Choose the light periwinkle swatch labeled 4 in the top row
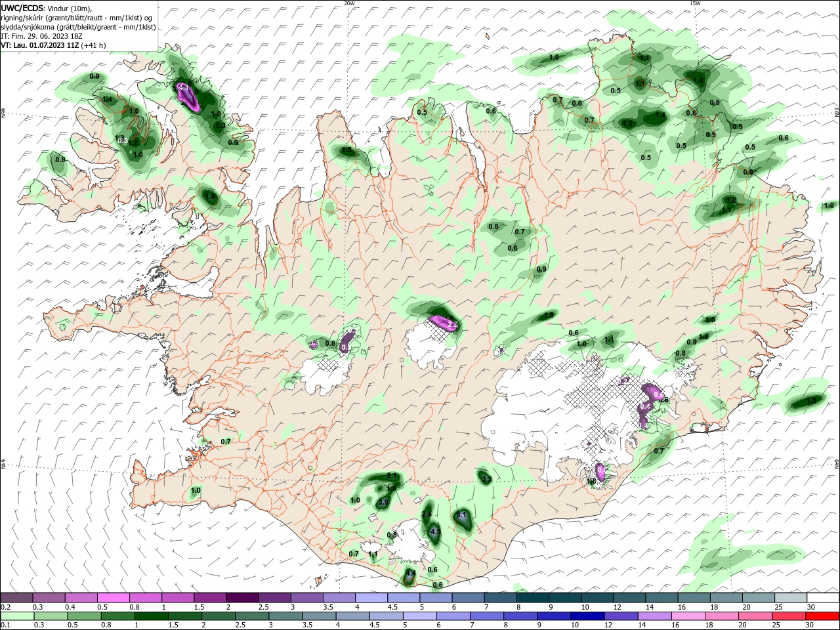Viewport: 840px width, 630px height. (371, 597)
